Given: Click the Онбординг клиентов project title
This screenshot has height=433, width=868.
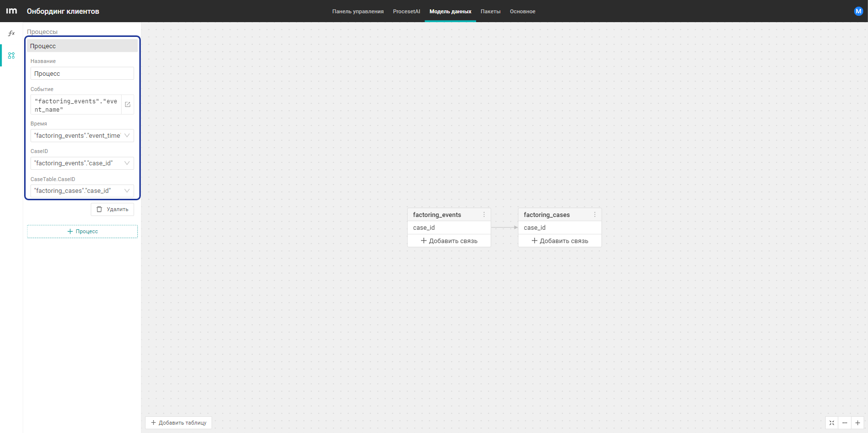Looking at the screenshot, I should click(63, 11).
